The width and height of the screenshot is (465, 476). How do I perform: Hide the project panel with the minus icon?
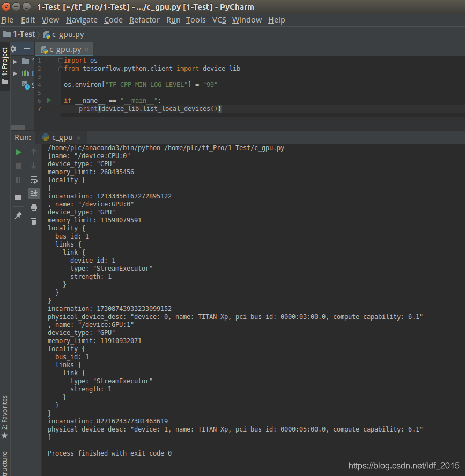pyautogui.click(x=27, y=49)
